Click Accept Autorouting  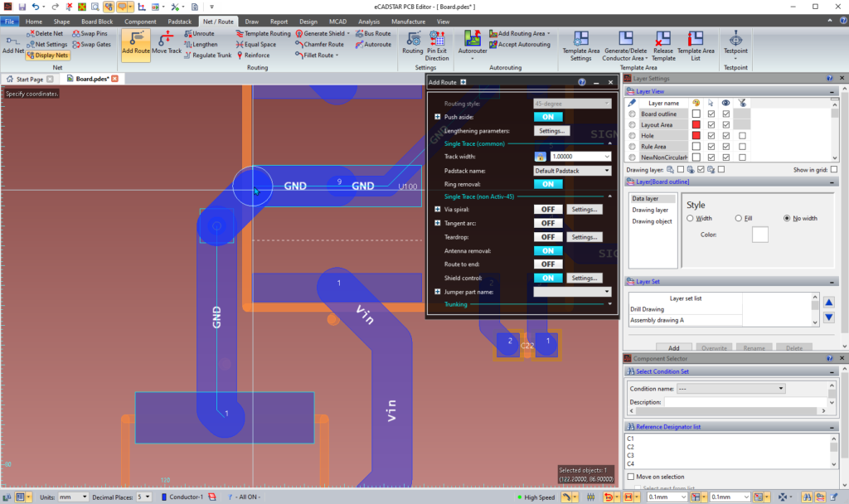519,45
